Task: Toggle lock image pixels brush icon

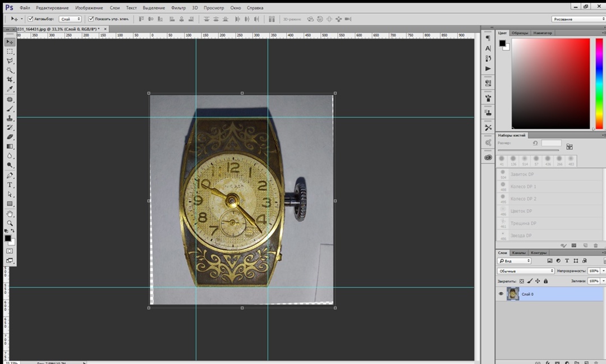Action: tap(530, 282)
